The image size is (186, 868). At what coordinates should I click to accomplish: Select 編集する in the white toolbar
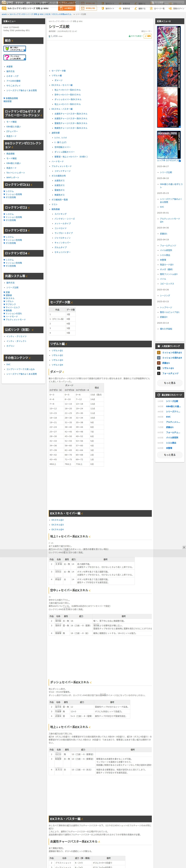(x=140, y=8)
